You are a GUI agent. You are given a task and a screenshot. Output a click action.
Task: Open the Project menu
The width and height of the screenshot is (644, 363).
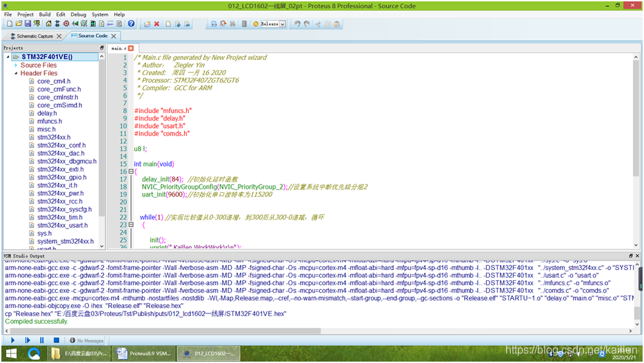[25, 14]
